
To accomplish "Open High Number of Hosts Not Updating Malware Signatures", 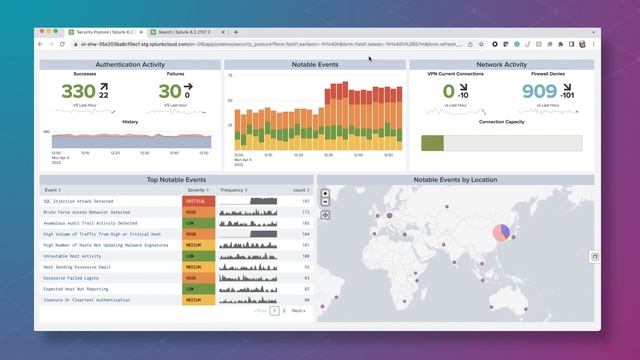I will [106, 245].
